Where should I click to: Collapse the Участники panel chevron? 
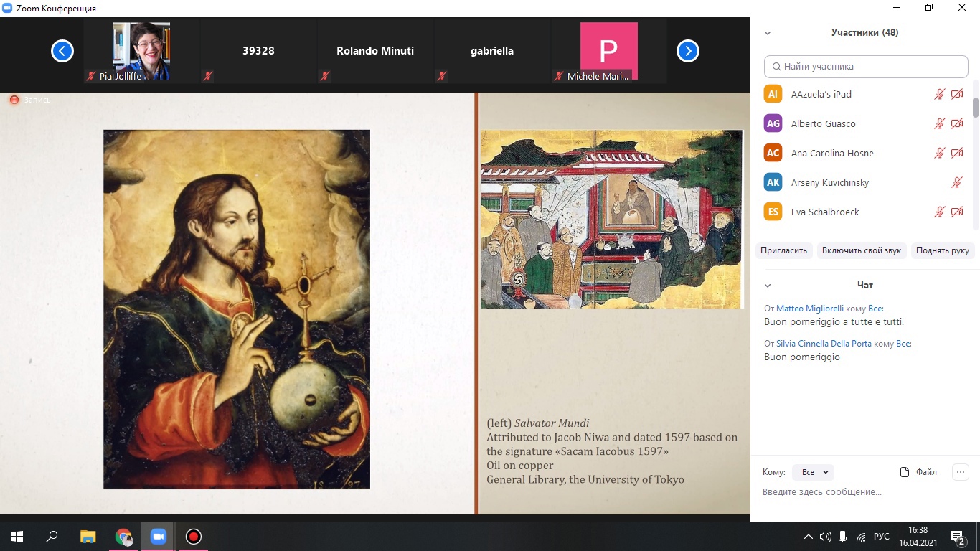pos(768,33)
